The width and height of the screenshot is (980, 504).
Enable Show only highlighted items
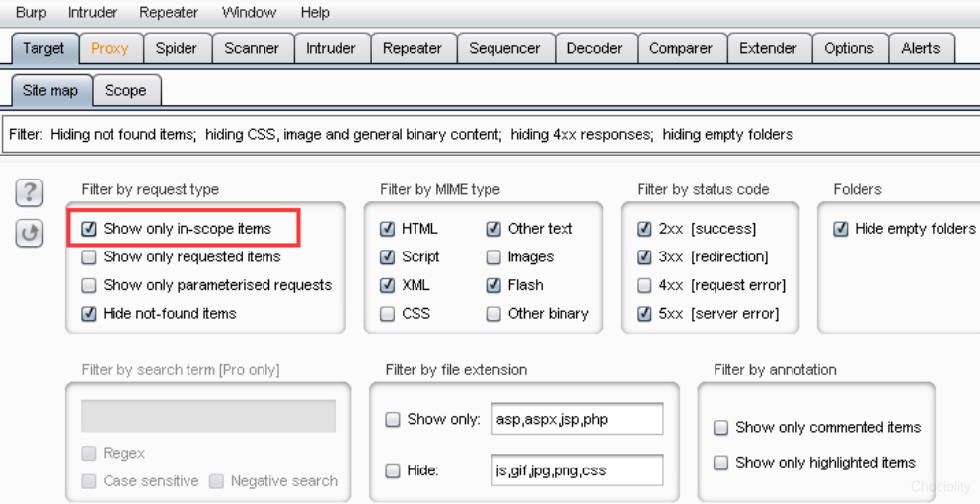tap(721, 463)
